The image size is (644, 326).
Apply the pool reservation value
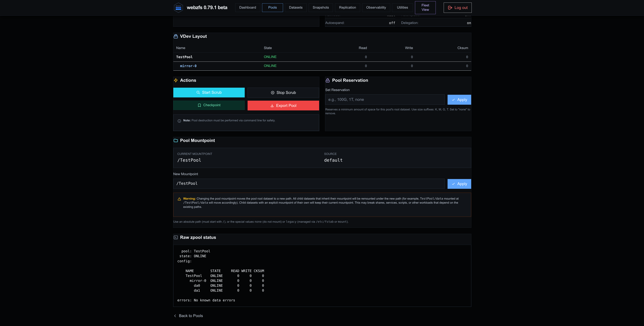(x=459, y=100)
